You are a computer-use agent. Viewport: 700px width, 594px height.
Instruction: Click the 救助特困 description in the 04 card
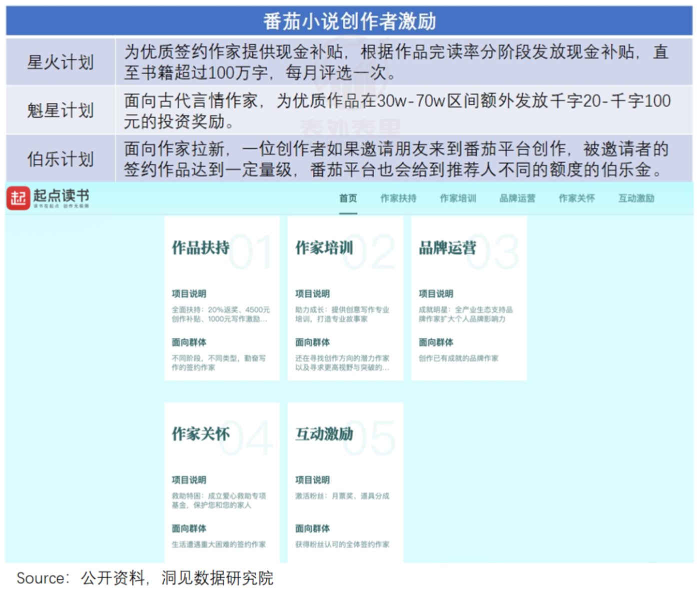point(219,500)
